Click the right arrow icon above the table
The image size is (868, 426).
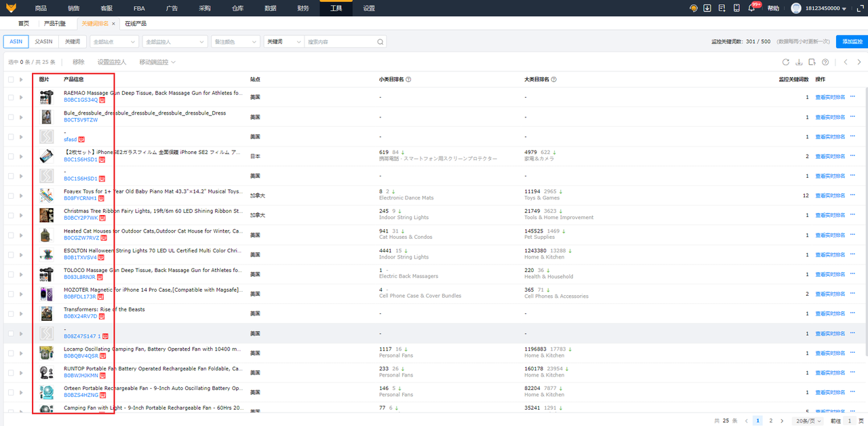click(x=859, y=62)
